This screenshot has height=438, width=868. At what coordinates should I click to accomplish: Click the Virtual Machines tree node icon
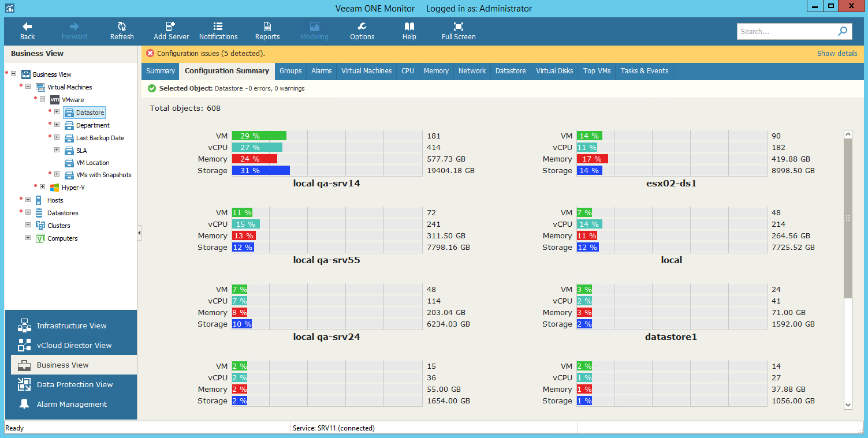point(40,87)
